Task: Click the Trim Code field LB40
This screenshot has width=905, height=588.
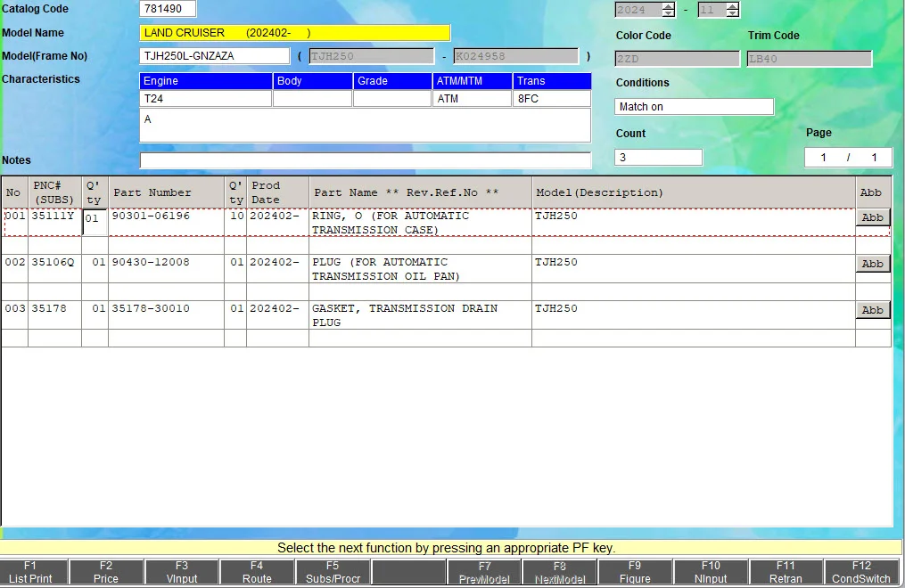Action: pyautogui.click(x=810, y=59)
